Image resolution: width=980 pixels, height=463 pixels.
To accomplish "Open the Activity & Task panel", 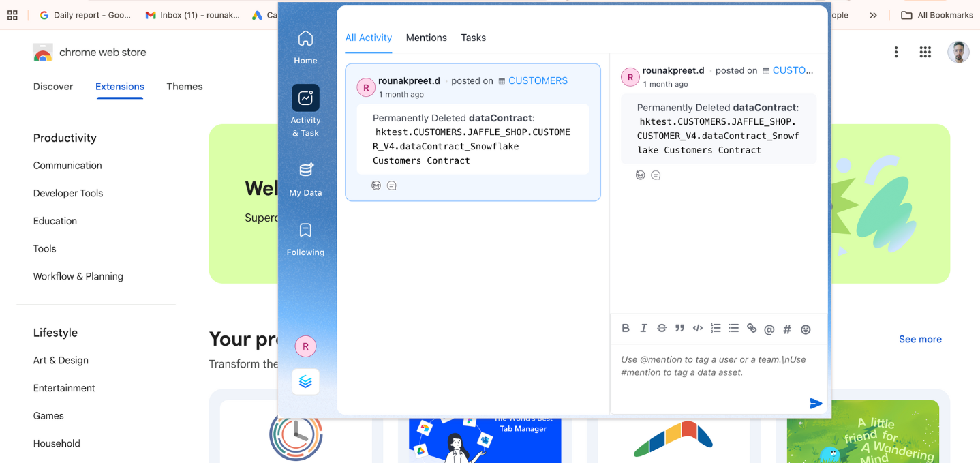I will click(305, 109).
